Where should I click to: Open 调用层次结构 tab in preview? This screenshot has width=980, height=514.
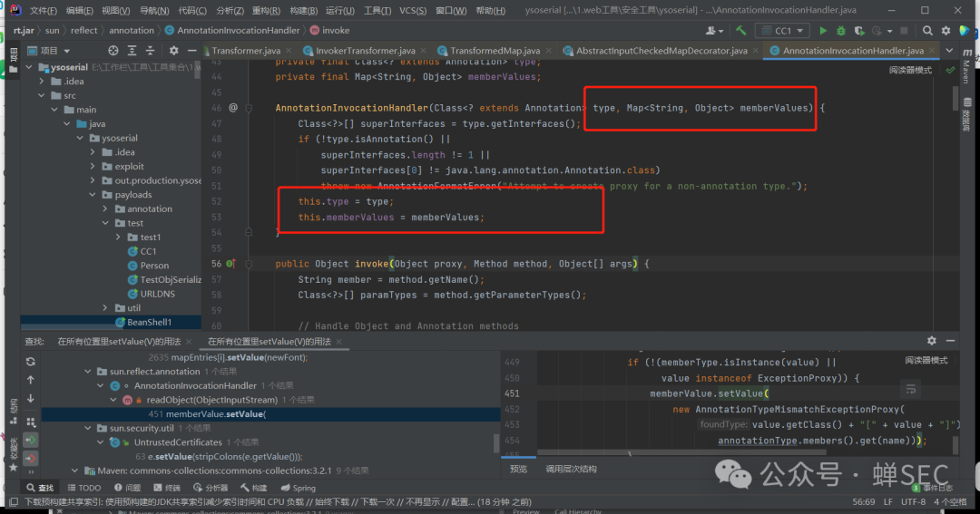pyautogui.click(x=571, y=469)
